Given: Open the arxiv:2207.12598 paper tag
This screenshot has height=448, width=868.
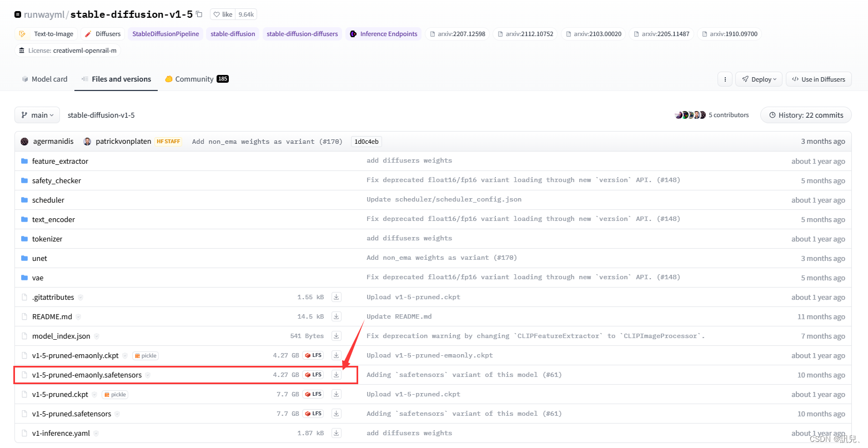Looking at the screenshot, I should coord(458,34).
